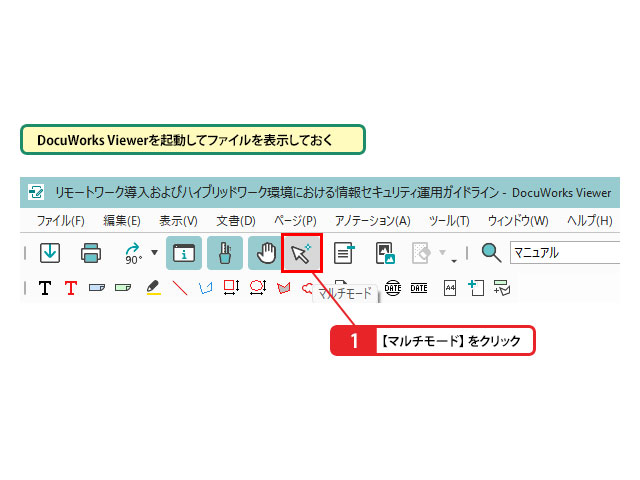Open the ウィンドウ(W) menu
The image size is (640, 480).
pos(518,221)
